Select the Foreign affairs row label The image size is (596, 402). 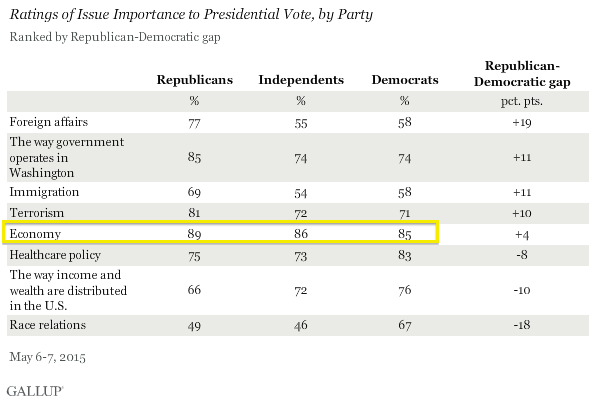coord(49,122)
